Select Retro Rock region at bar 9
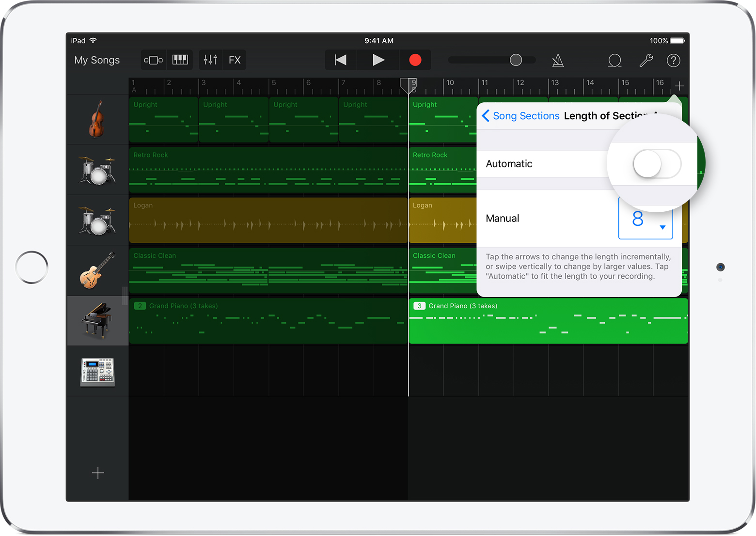This screenshot has height=536, width=756. pos(443,170)
